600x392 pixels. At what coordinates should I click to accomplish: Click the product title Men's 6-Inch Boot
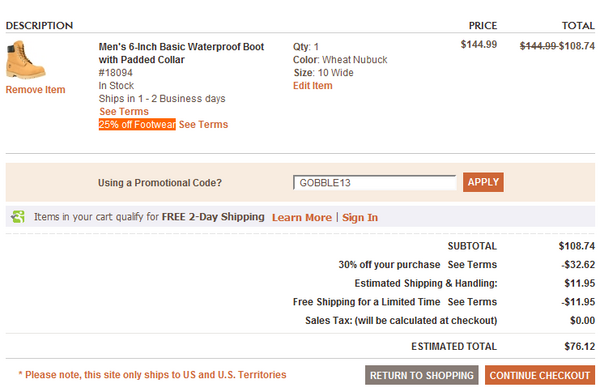click(x=181, y=53)
